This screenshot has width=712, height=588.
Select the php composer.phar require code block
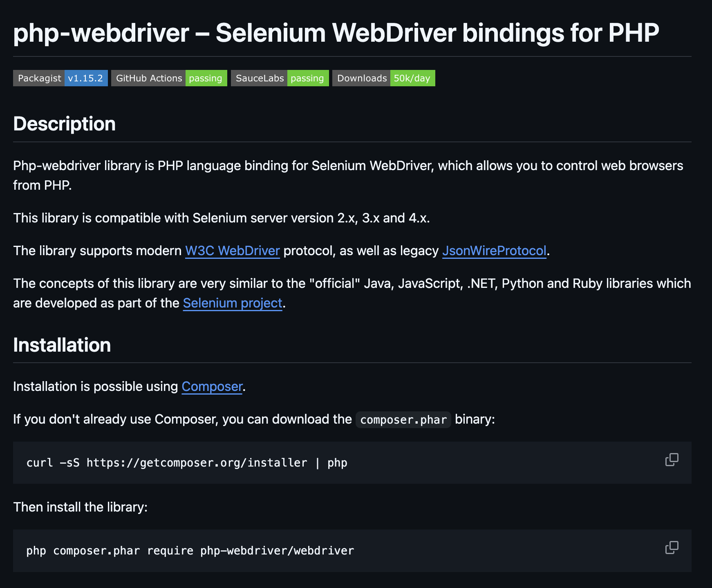pos(190,550)
